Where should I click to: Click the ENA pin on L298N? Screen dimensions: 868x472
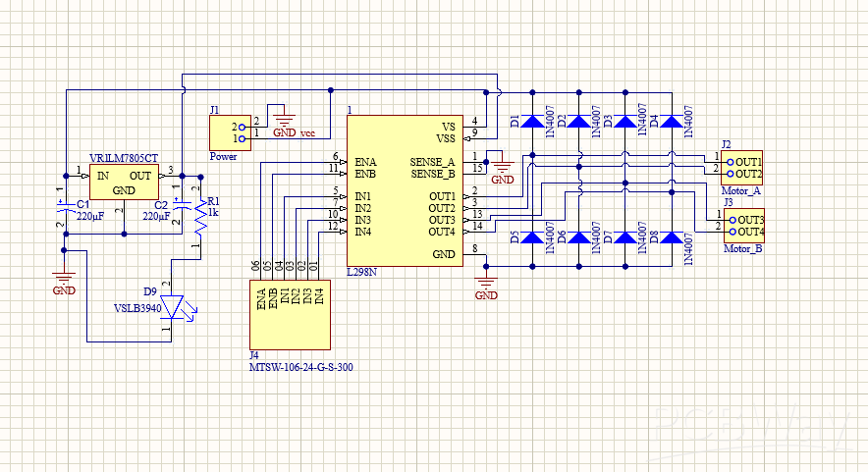[364, 161]
